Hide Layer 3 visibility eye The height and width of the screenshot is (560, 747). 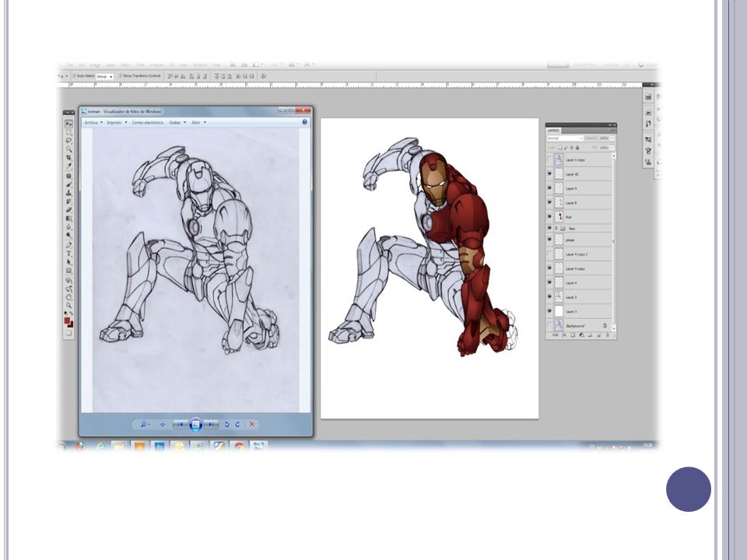[550, 311]
